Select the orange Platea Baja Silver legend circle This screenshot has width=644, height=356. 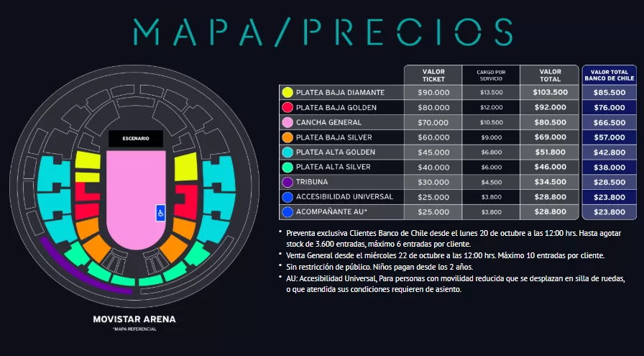[x=287, y=137]
